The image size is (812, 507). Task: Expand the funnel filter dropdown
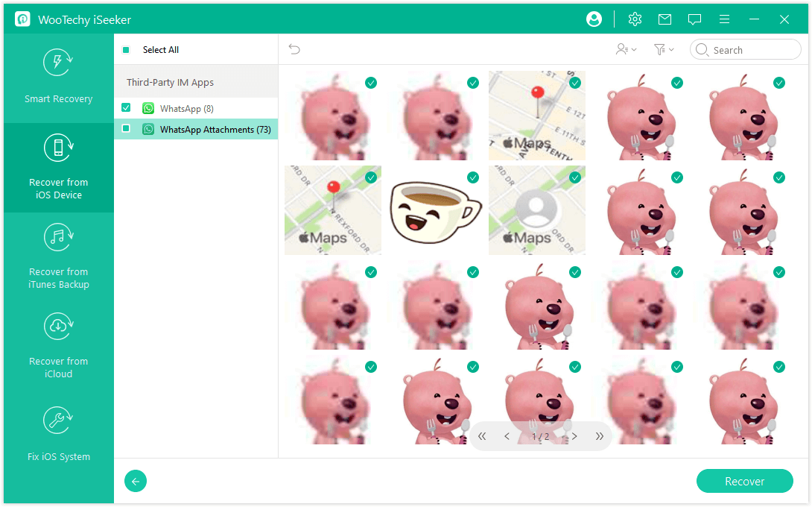(x=663, y=49)
